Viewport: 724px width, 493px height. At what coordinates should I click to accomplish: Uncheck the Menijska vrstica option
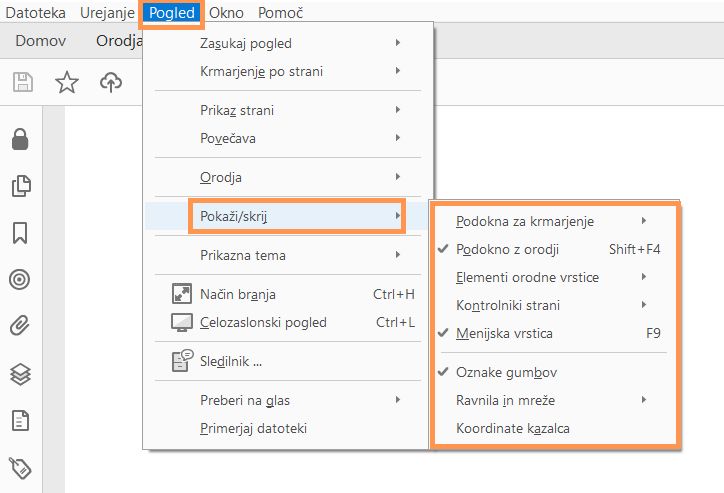pyautogui.click(x=504, y=333)
